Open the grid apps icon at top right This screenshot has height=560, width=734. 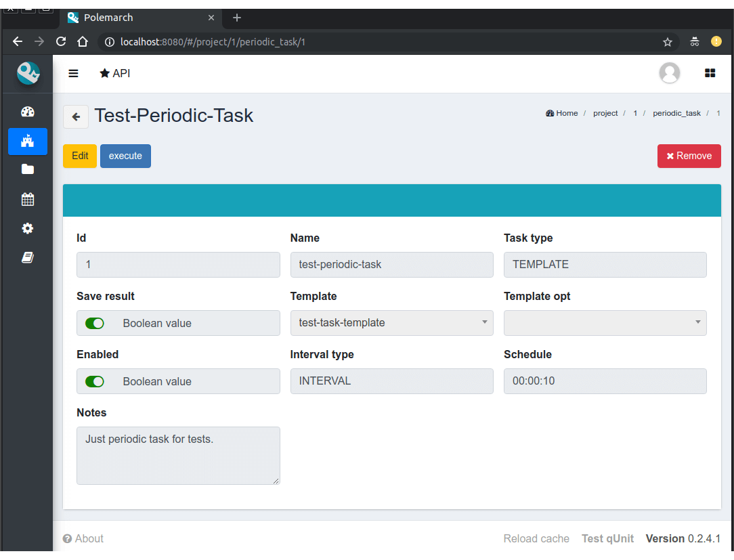[x=710, y=73]
